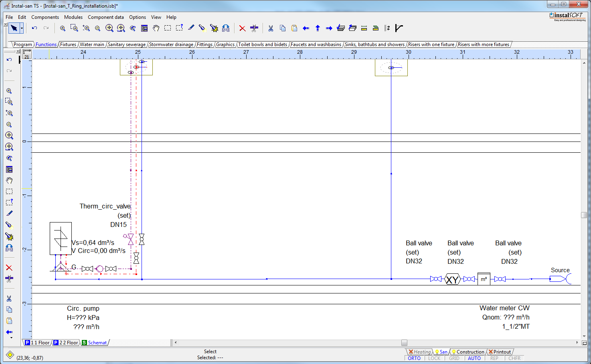Switch to the Fixtures tab
The width and height of the screenshot is (591, 364).
pos(68,44)
